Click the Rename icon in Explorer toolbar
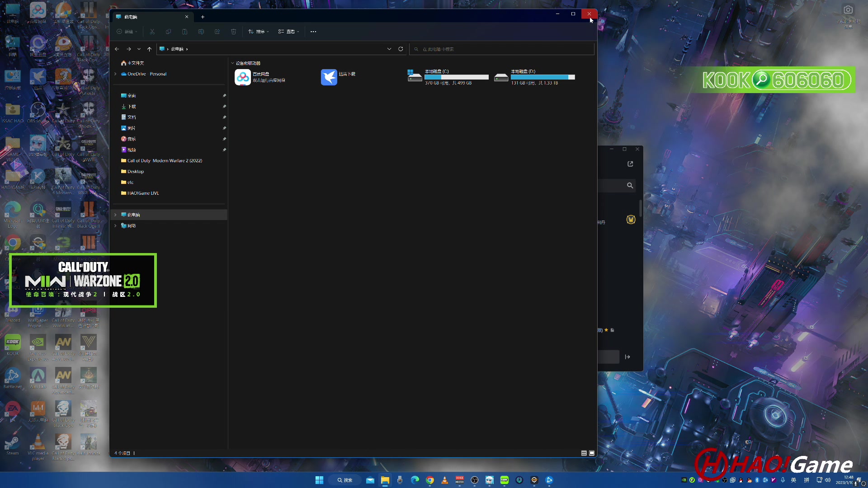This screenshot has height=488, width=868. (201, 32)
